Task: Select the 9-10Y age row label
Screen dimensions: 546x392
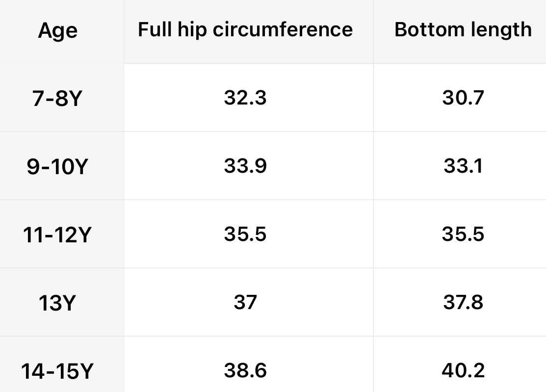Action: [57, 167]
